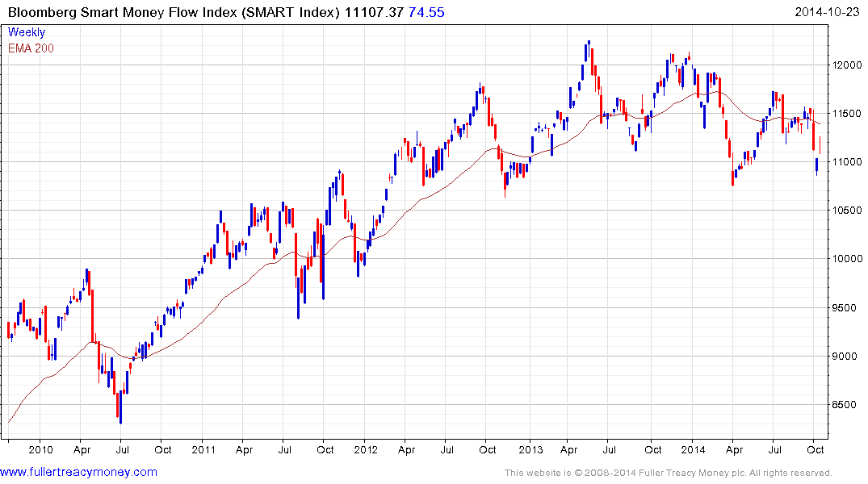Screen dimensions: 868x484
Task: Jump to the 2012 year axis marker
Action: pos(366,449)
